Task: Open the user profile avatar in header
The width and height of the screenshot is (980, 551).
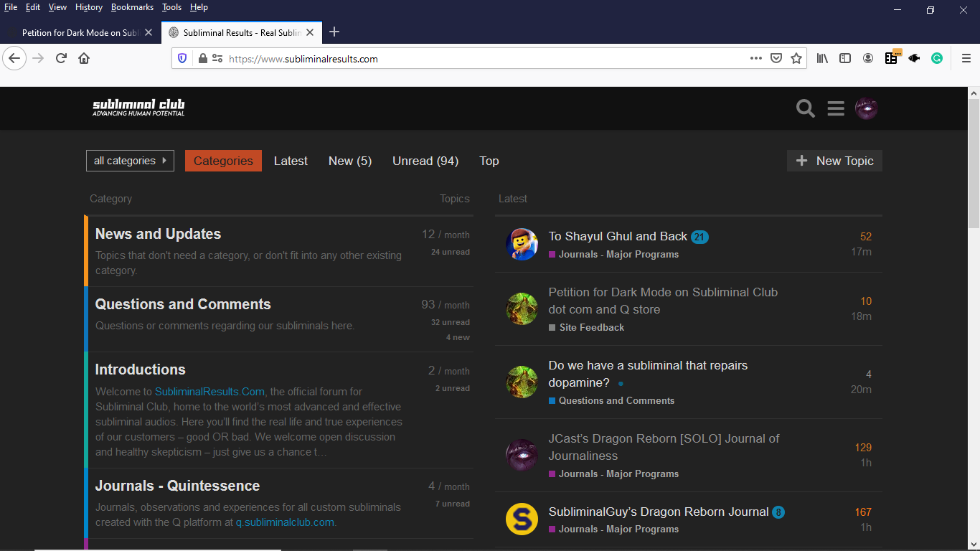Action: coord(867,108)
